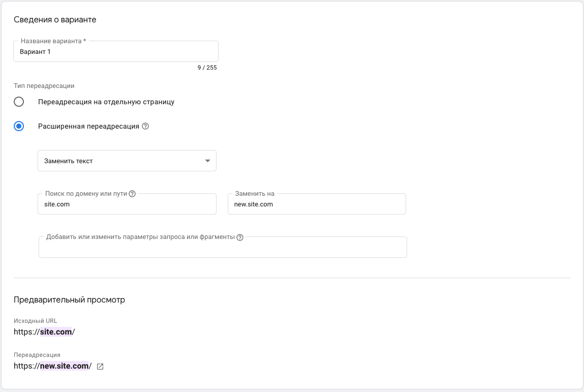
Task: Select Расширенная переадресация radio button
Action: [19, 127]
